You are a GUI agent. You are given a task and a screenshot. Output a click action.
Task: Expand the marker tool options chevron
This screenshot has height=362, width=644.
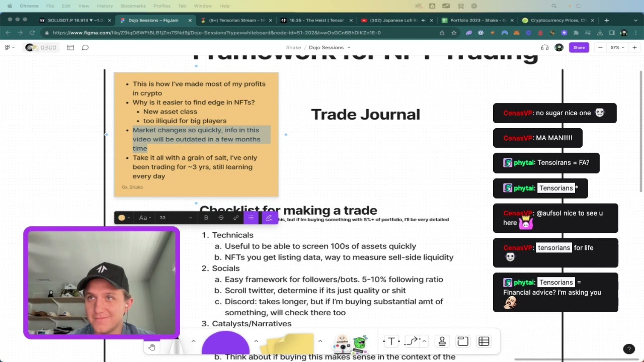(193, 341)
